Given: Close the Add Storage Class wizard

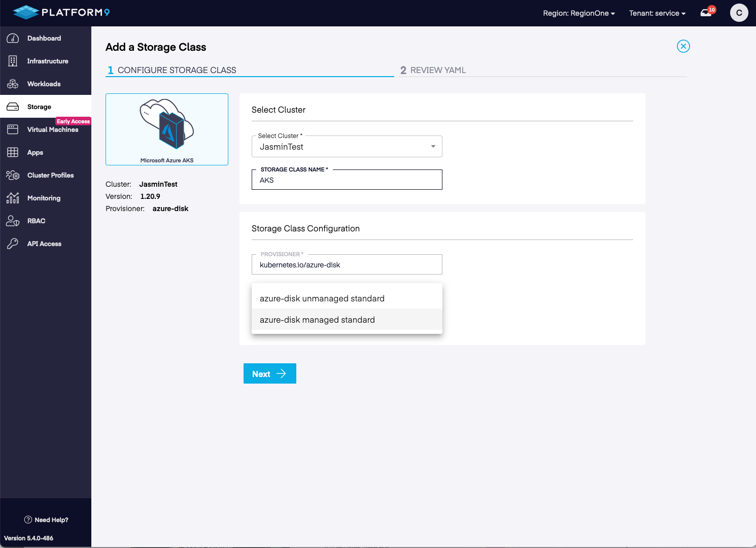Looking at the screenshot, I should (x=683, y=46).
